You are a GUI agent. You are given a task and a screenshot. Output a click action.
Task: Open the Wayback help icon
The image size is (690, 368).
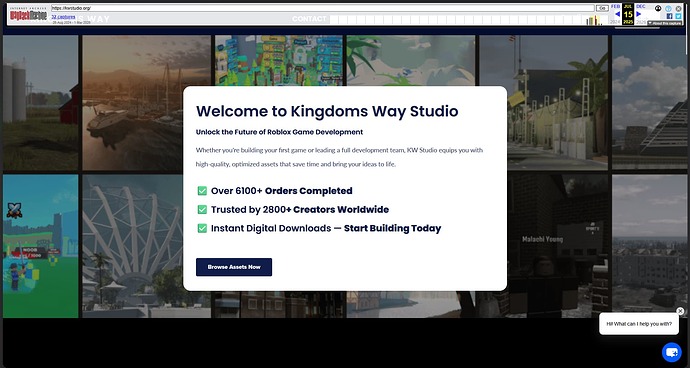coord(668,8)
